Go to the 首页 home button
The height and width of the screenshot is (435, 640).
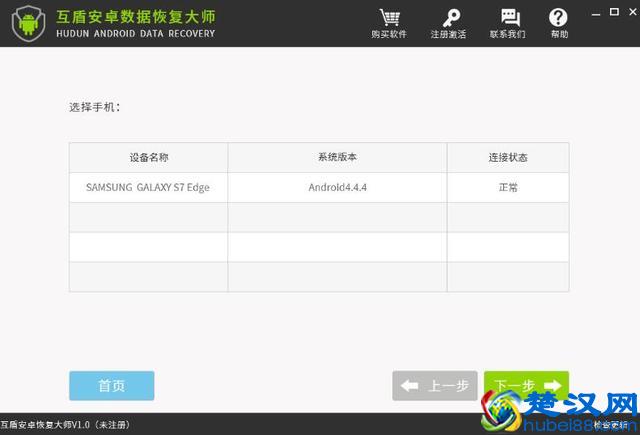pyautogui.click(x=111, y=386)
